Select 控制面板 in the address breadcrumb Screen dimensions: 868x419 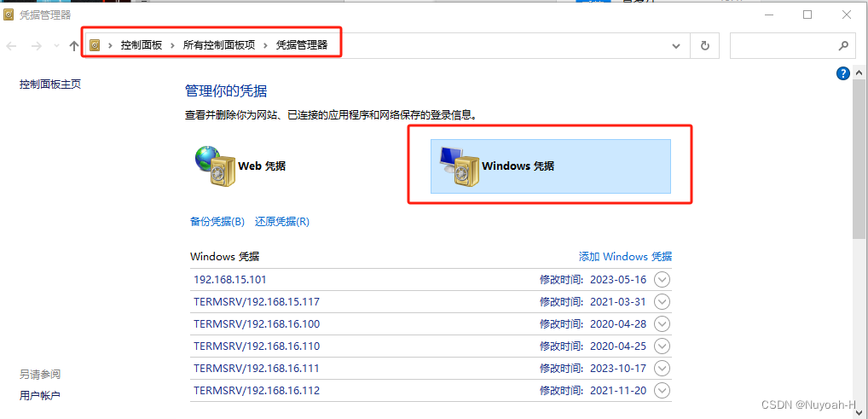142,45
